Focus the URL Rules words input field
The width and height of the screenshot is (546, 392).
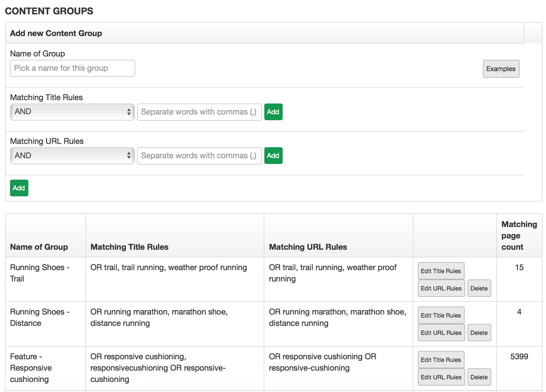(199, 156)
